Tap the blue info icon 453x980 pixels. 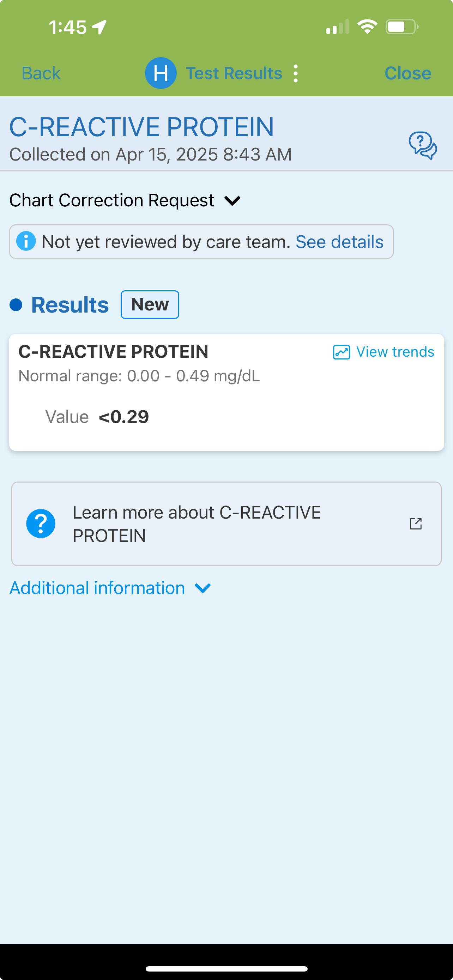point(26,241)
